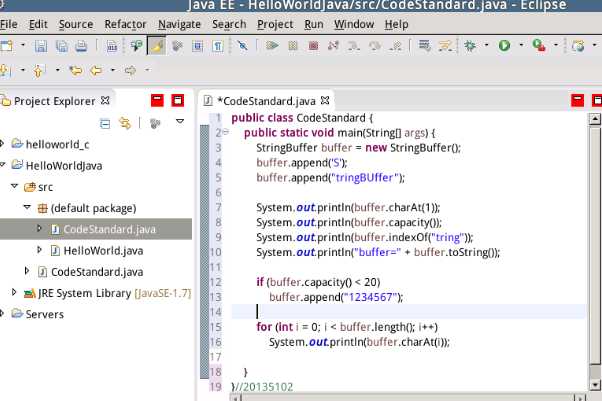Save the current file with Save icon

coord(41,46)
